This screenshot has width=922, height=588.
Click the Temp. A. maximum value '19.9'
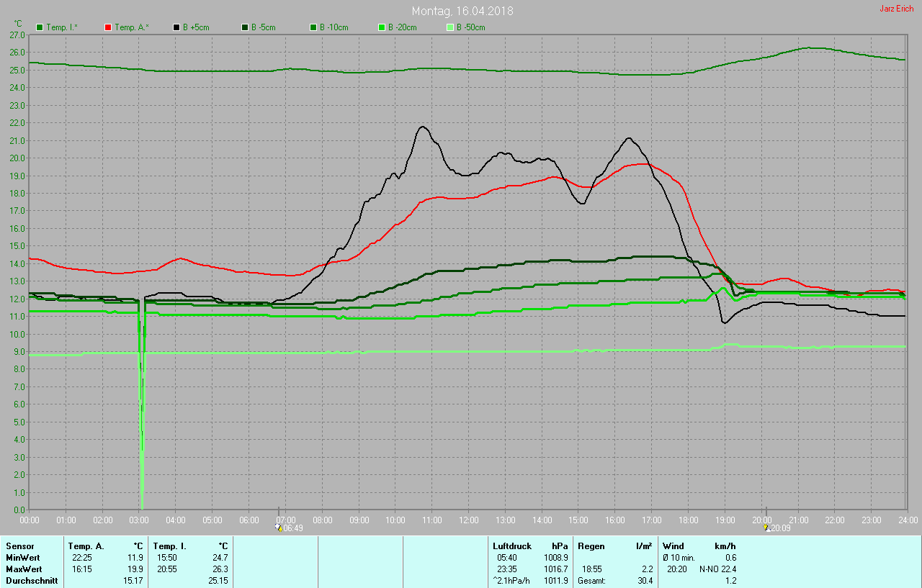135,569
